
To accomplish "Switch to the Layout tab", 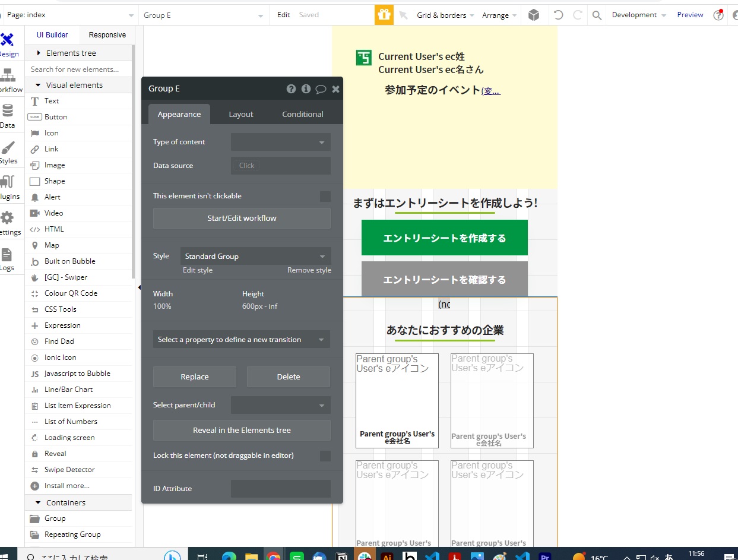I will 241,114.
